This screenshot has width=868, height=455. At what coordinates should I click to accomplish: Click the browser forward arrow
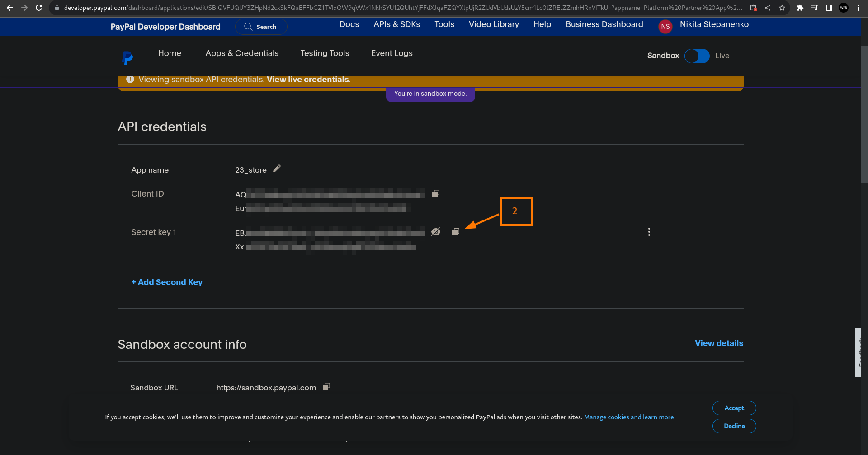coord(24,8)
